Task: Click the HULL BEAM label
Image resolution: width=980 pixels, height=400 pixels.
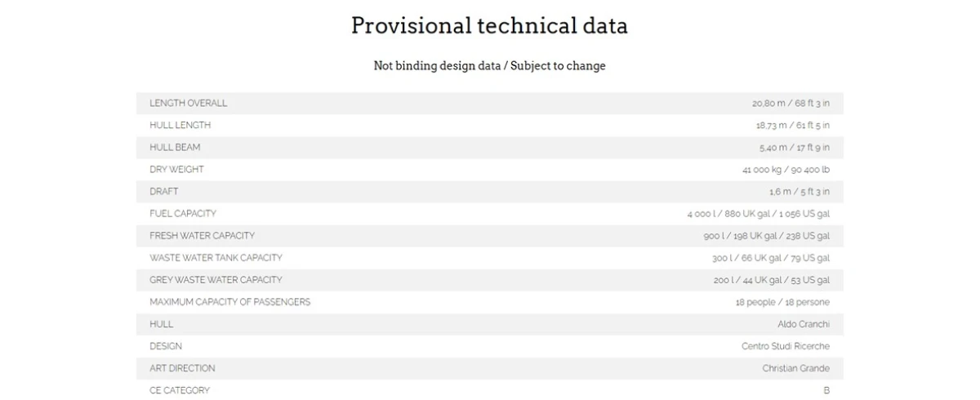Action: click(x=175, y=148)
